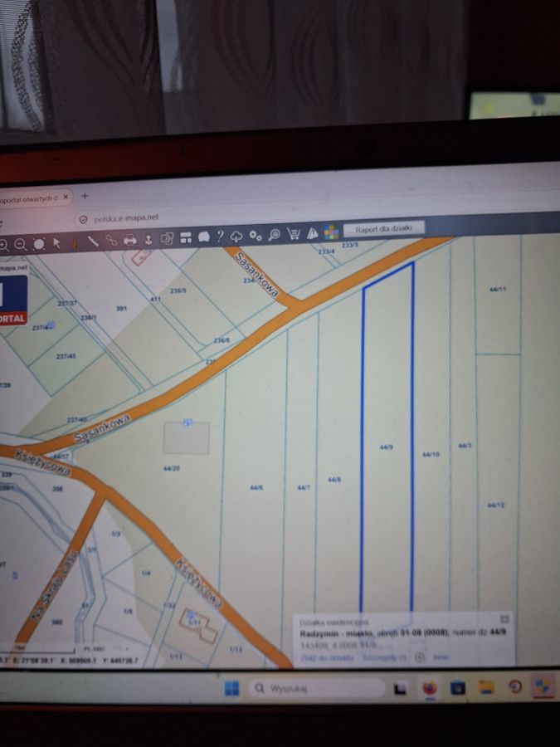Click parcel label 44/20 on map
Viewport: 560px width, 747px height.
[172, 468]
